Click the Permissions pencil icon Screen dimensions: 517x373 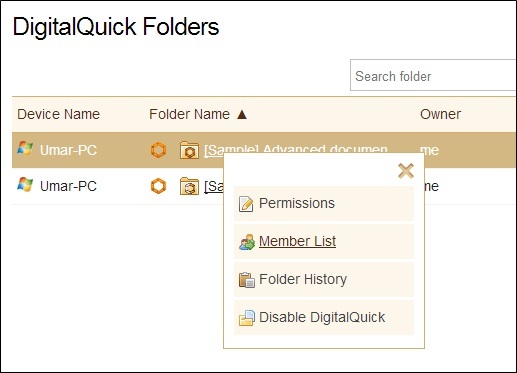pos(246,204)
